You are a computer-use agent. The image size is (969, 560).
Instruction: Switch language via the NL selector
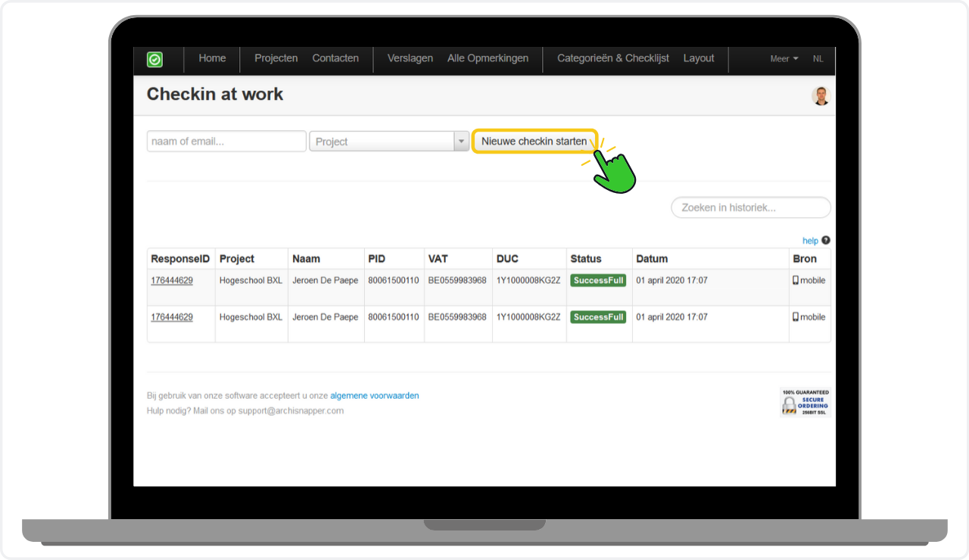tap(818, 59)
